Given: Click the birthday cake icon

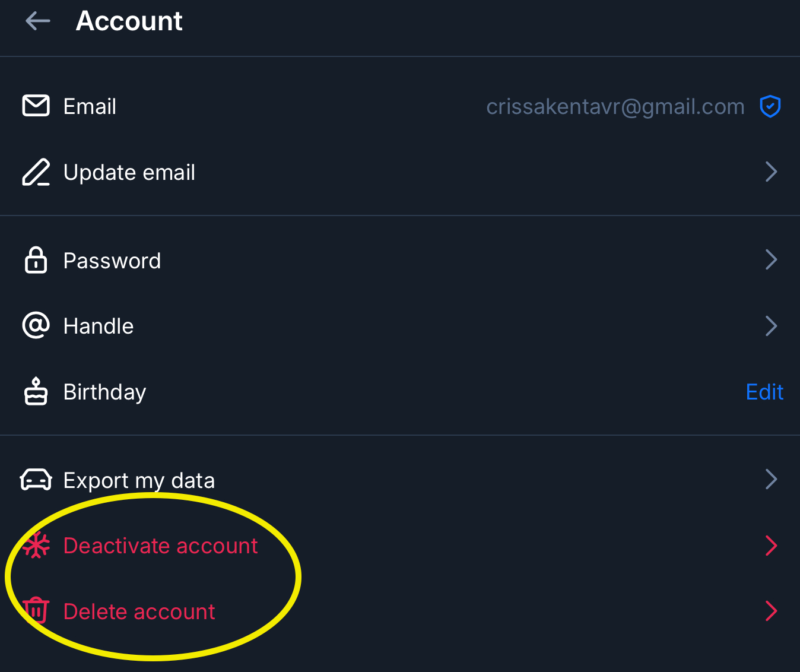Looking at the screenshot, I should click(x=36, y=392).
